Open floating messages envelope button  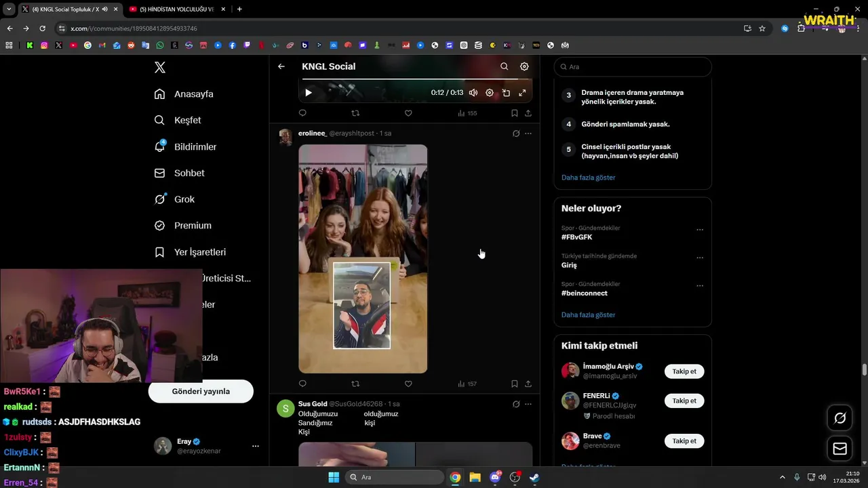point(840,449)
